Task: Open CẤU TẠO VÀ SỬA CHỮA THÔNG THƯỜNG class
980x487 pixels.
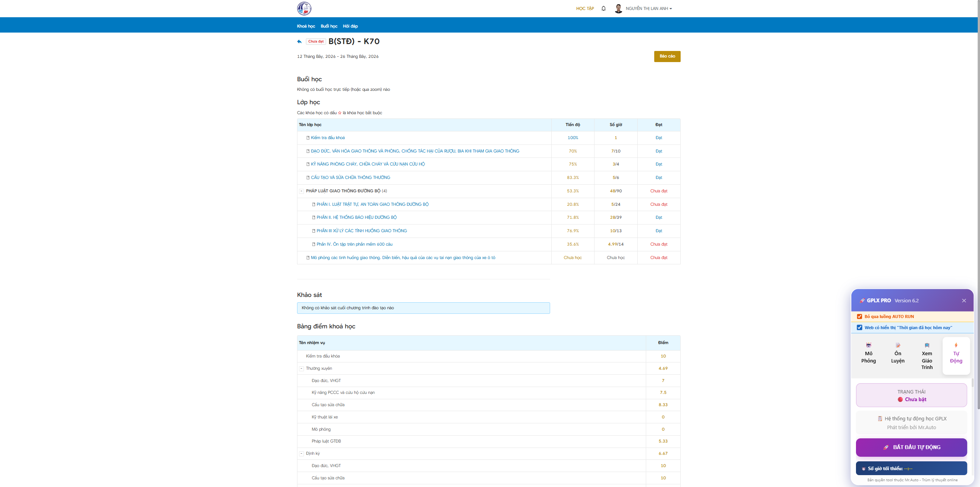Action: point(350,177)
